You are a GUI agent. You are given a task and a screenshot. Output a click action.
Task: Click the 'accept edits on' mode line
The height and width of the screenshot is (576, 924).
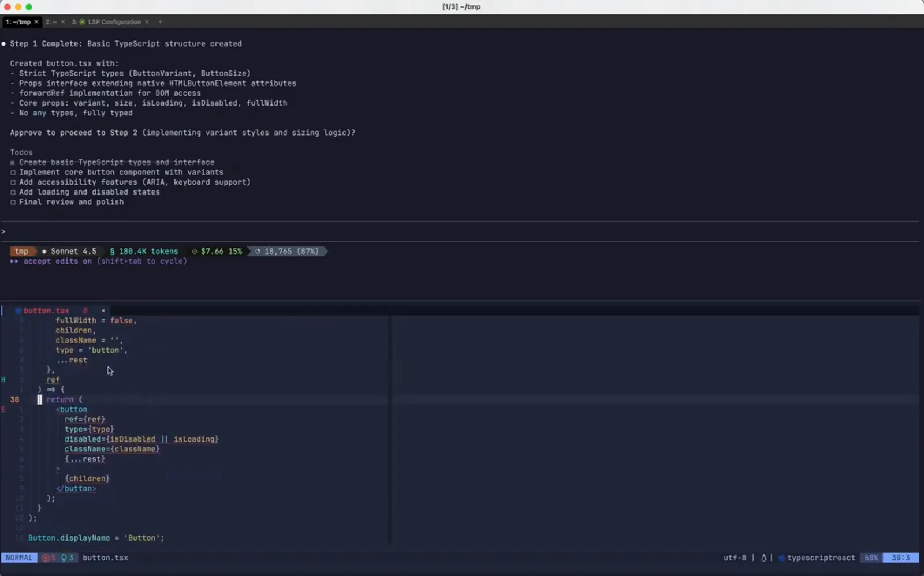tap(98, 261)
